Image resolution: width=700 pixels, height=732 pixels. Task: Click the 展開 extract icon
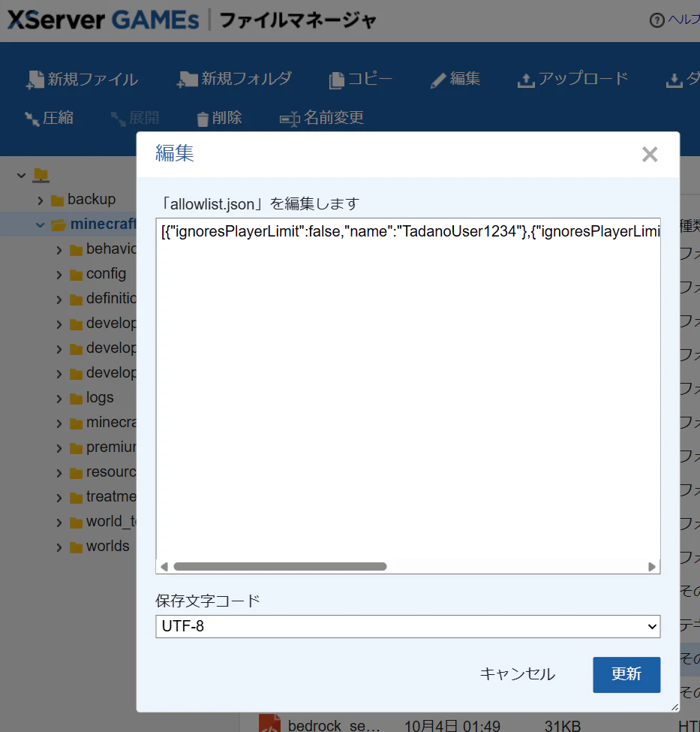tap(118, 119)
